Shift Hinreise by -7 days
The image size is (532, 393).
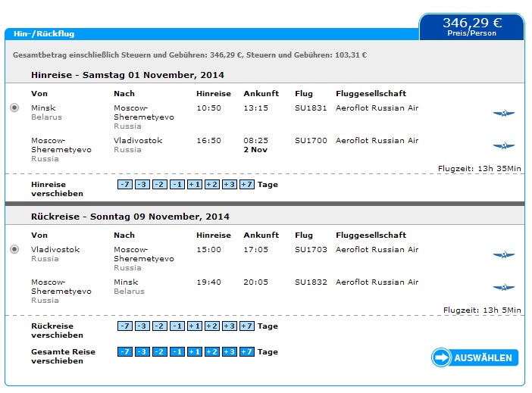(x=125, y=185)
